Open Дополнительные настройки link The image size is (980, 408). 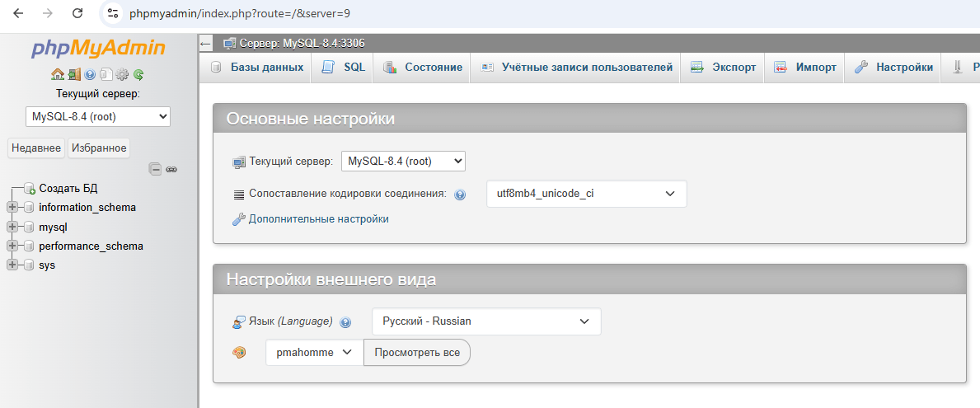[319, 218]
